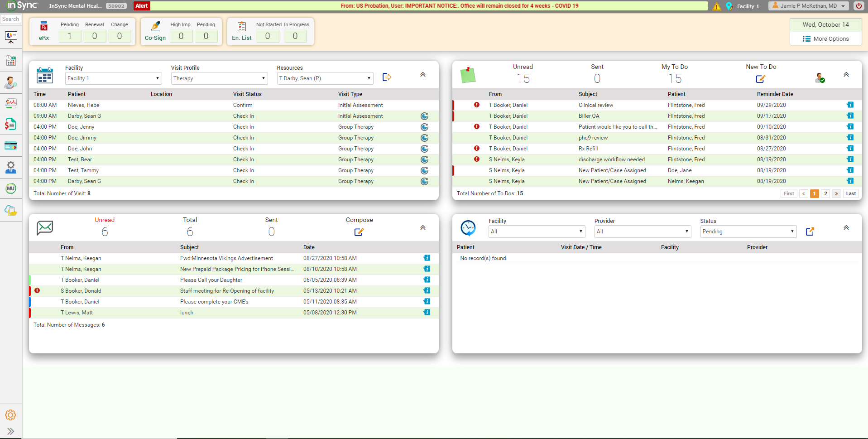Image resolution: width=868 pixels, height=439 pixels.
Task: Open the MU meaningful use icon
Action: 11,188
